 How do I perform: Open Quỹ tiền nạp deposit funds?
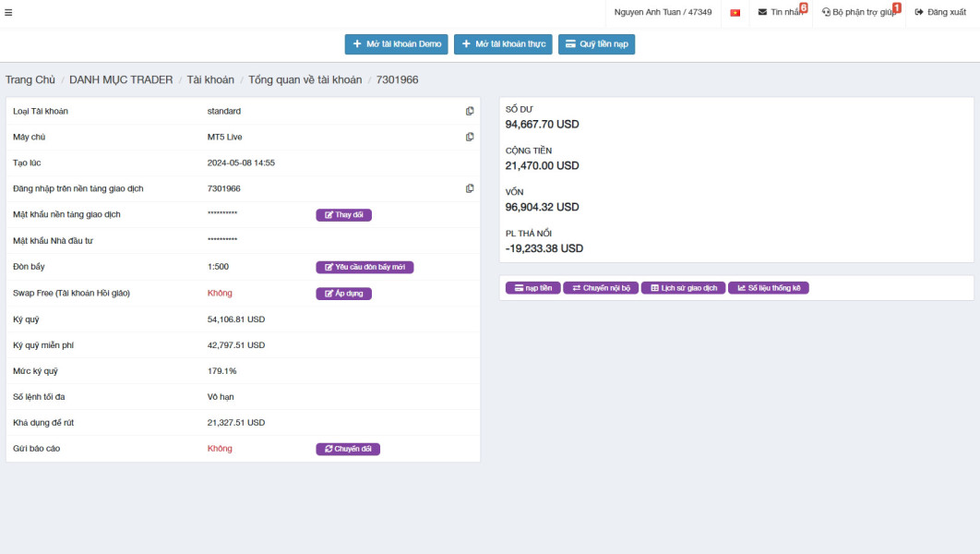(596, 43)
